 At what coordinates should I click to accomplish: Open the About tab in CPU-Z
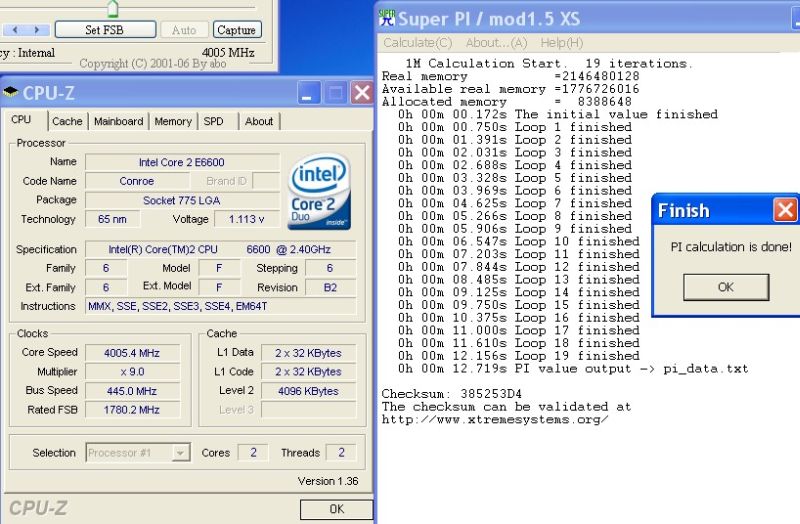pyautogui.click(x=259, y=121)
